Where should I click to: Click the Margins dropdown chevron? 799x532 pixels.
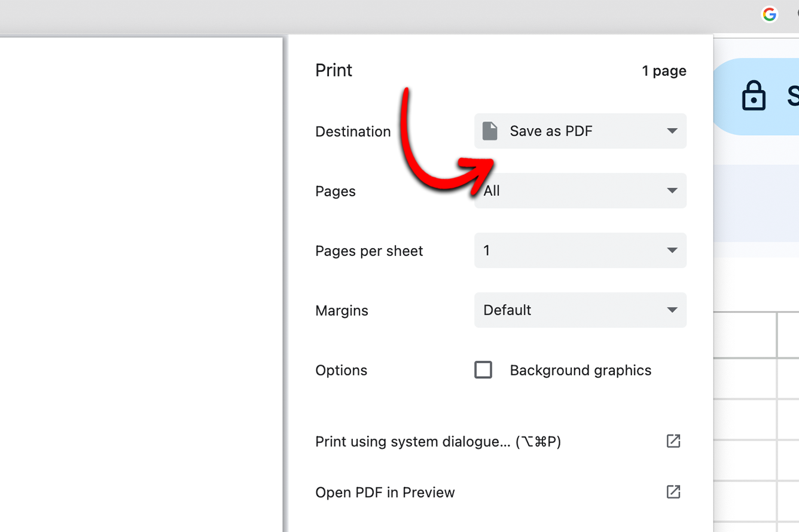pyautogui.click(x=673, y=310)
